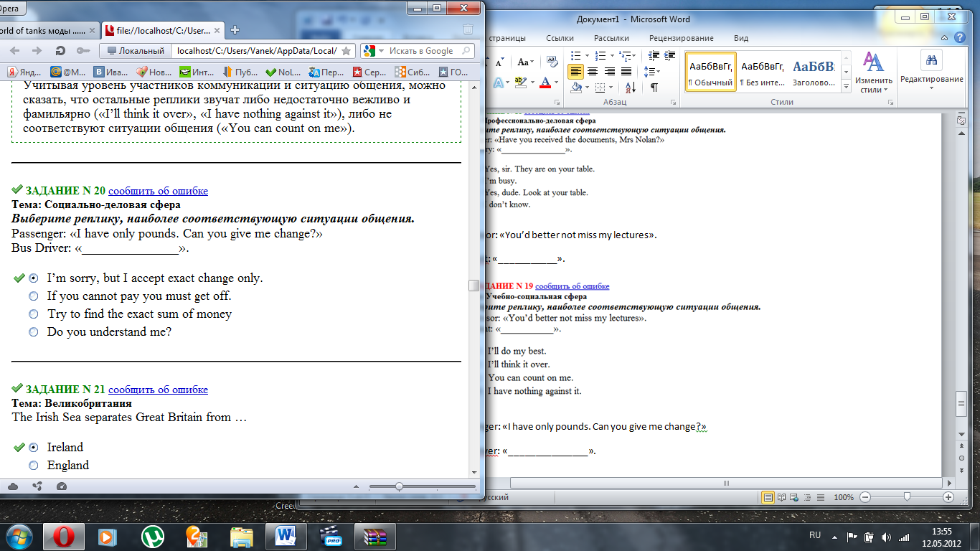
Task: Open the Ссылки ribbon tab
Action: pyautogui.click(x=560, y=38)
